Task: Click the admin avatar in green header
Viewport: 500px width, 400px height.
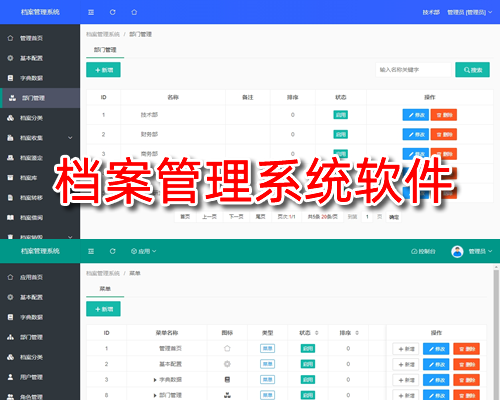Action: (457, 252)
